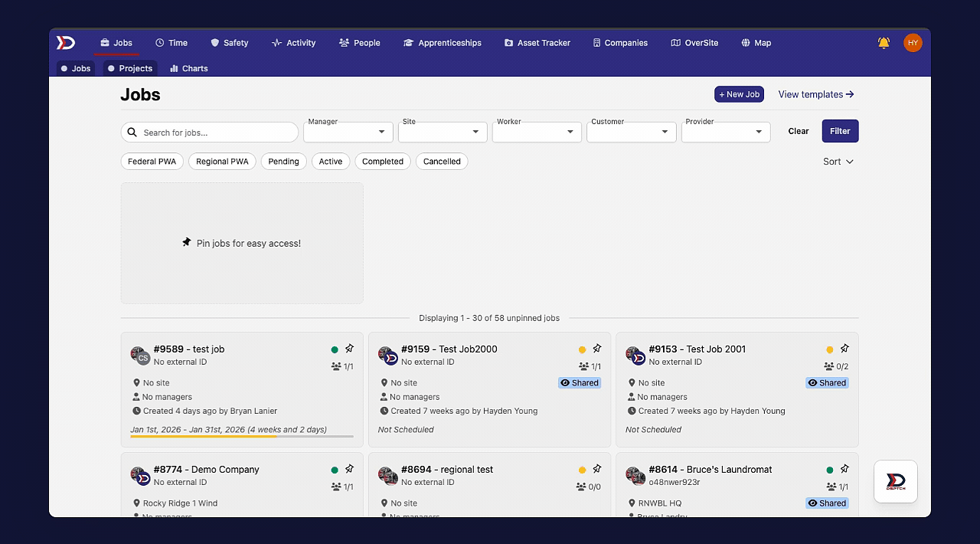980x544 pixels.
Task: Open the Asset Tracker tab
Action: pos(537,43)
